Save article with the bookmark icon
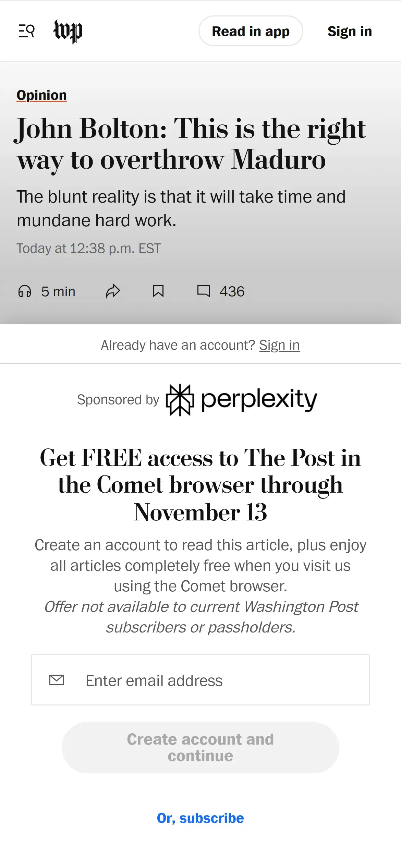The width and height of the screenshot is (401, 868). pyautogui.click(x=158, y=291)
